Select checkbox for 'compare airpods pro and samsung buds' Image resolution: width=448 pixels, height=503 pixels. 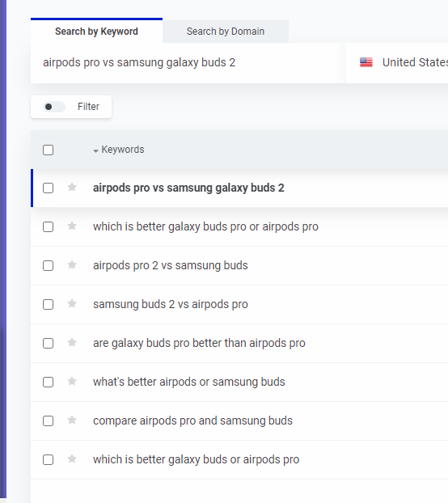pyautogui.click(x=48, y=421)
